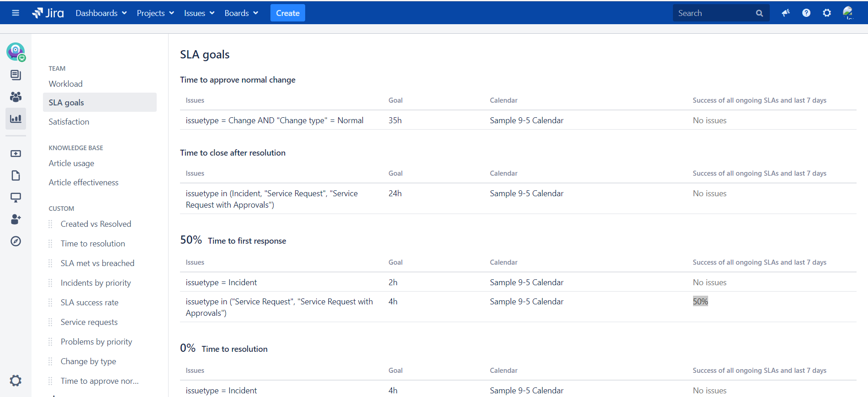The image size is (868, 397).
Task: Click the 'Time to close after resolution' heading
Action: click(233, 153)
